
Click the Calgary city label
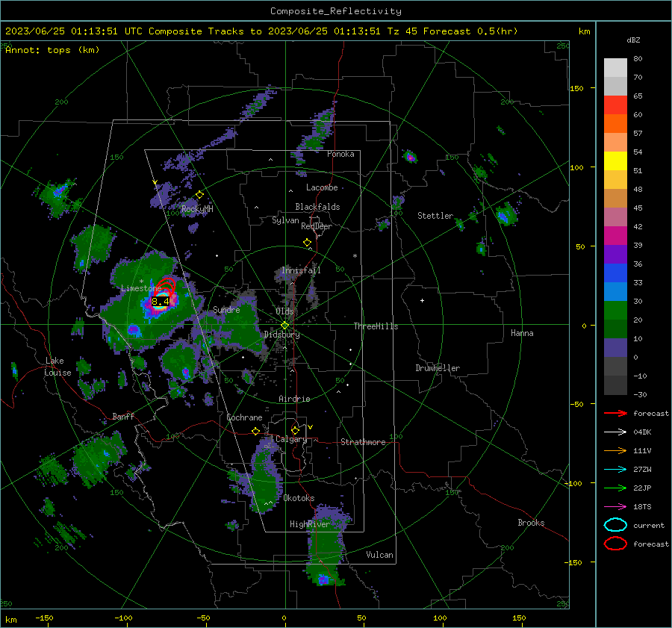(x=291, y=439)
